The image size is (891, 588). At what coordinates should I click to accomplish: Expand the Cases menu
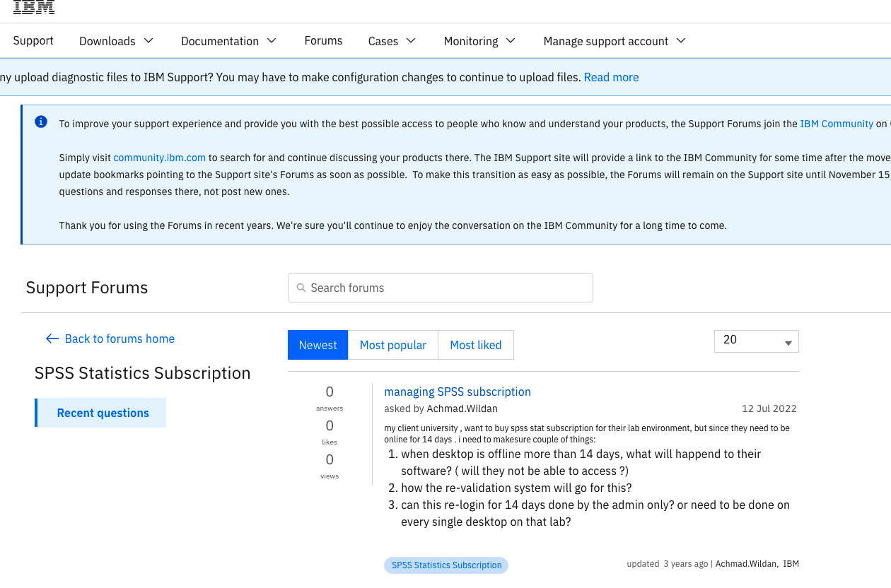click(x=392, y=41)
